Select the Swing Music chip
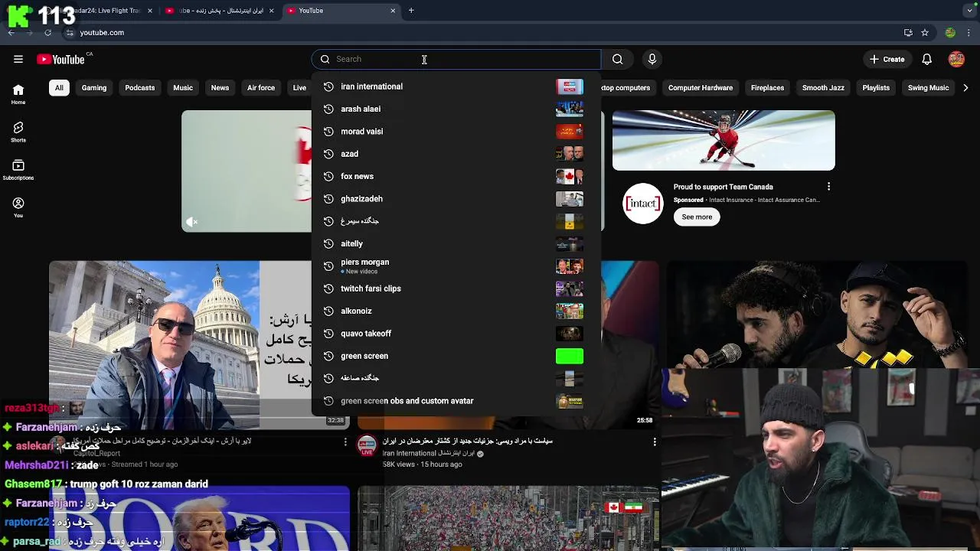Screen dimensions: 980x551 tap(928, 88)
